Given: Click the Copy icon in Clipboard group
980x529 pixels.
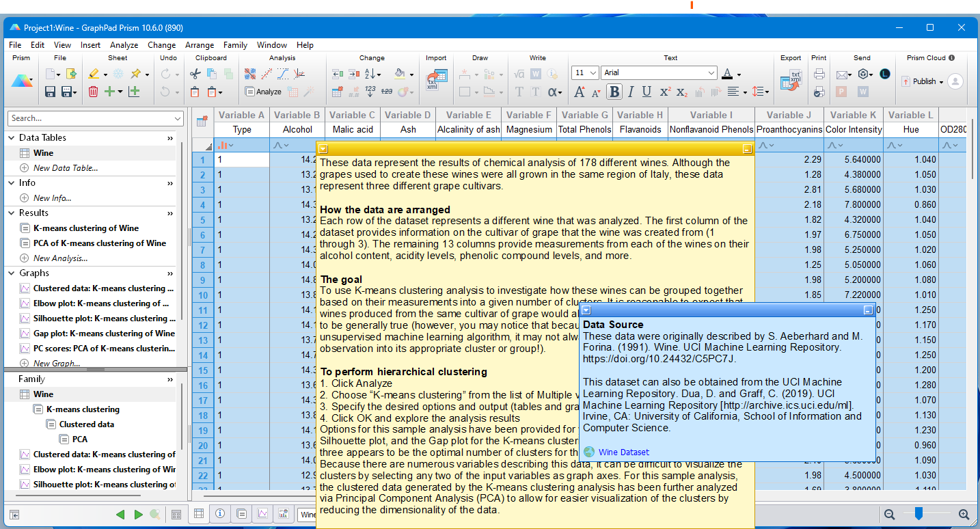Looking at the screenshot, I should pos(212,74).
